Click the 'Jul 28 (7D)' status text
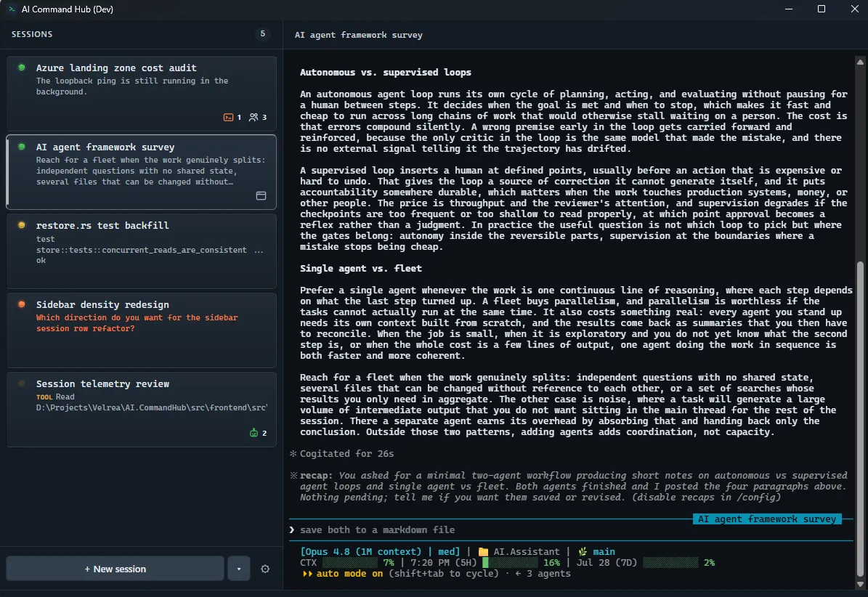 coord(607,563)
